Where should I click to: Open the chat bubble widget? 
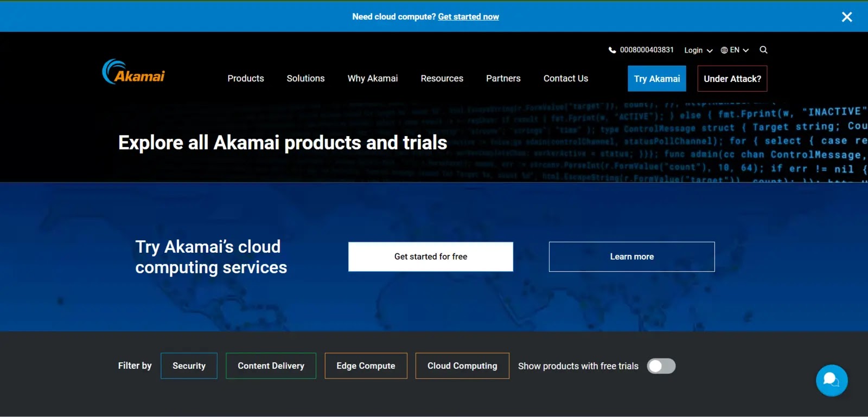(x=832, y=380)
